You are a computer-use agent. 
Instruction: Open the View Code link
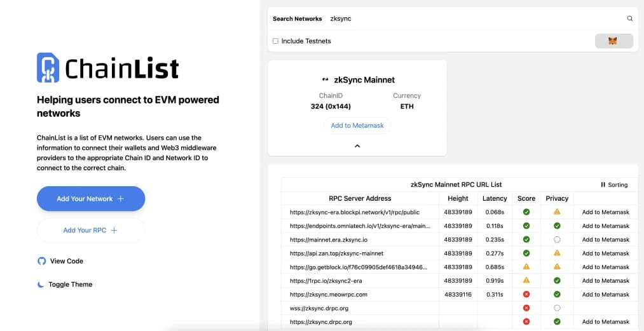coord(60,260)
